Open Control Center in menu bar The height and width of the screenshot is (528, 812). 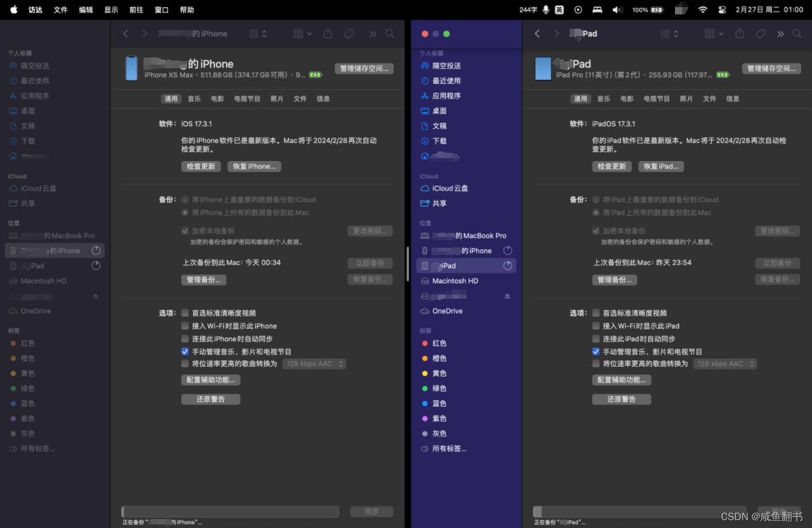pyautogui.click(x=722, y=10)
